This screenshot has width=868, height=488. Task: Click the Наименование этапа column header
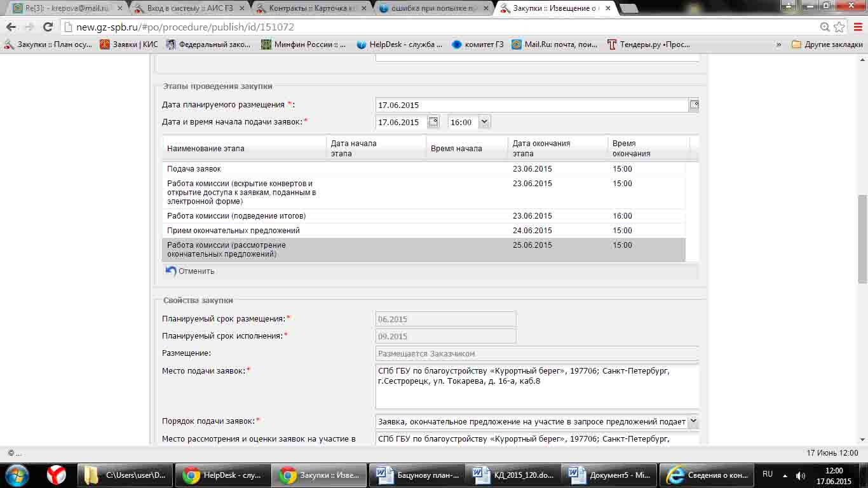click(245, 148)
